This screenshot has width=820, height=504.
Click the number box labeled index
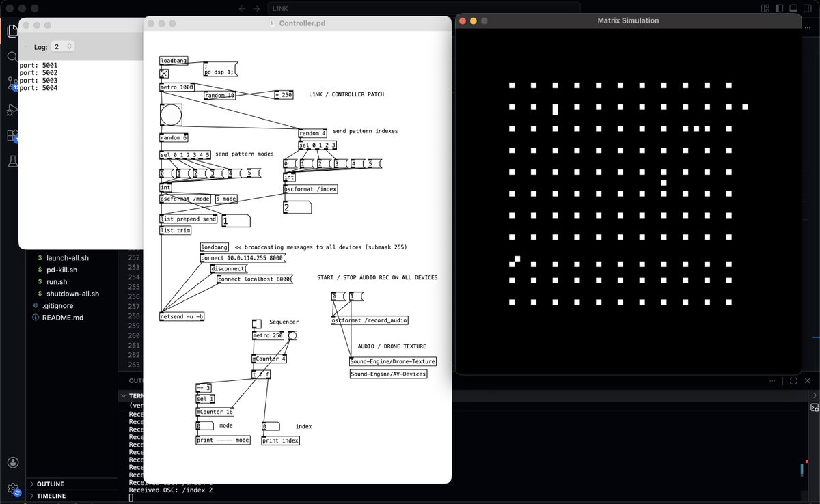pyautogui.click(x=271, y=426)
